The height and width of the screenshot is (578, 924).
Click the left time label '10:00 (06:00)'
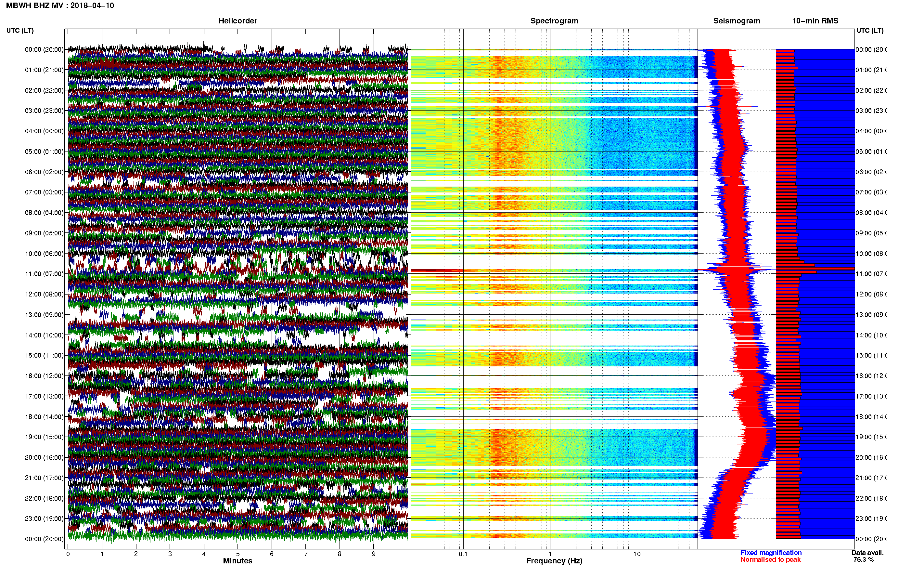point(44,254)
